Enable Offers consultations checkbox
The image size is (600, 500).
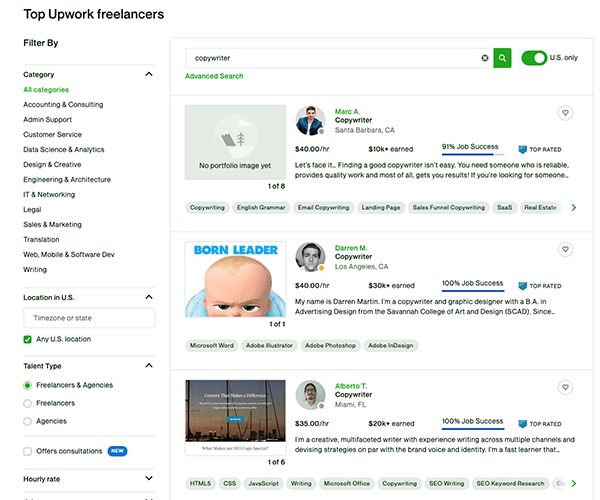click(x=28, y=451)
